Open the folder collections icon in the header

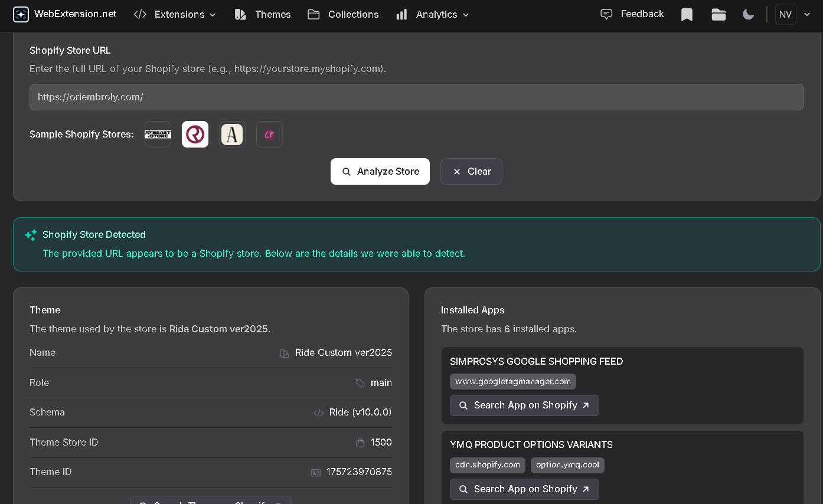719,14
